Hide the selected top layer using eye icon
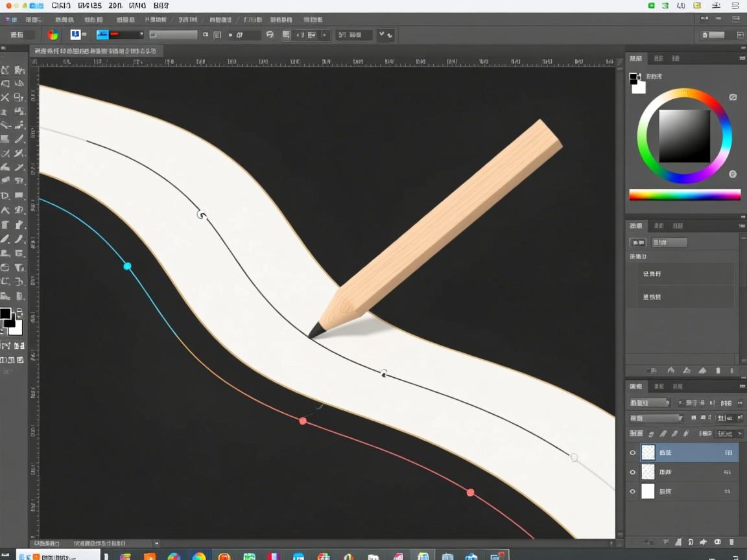Screen dimensions: 747x560 coord(633,452)
